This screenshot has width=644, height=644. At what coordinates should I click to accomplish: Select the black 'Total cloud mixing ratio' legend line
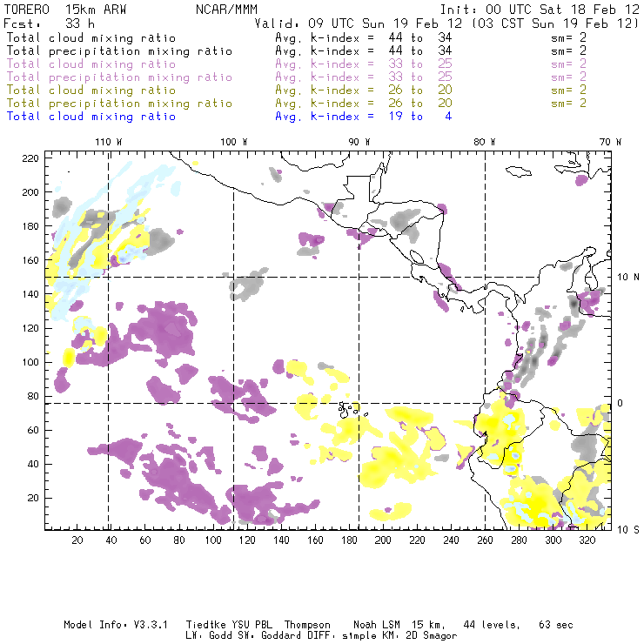point(91,38)
